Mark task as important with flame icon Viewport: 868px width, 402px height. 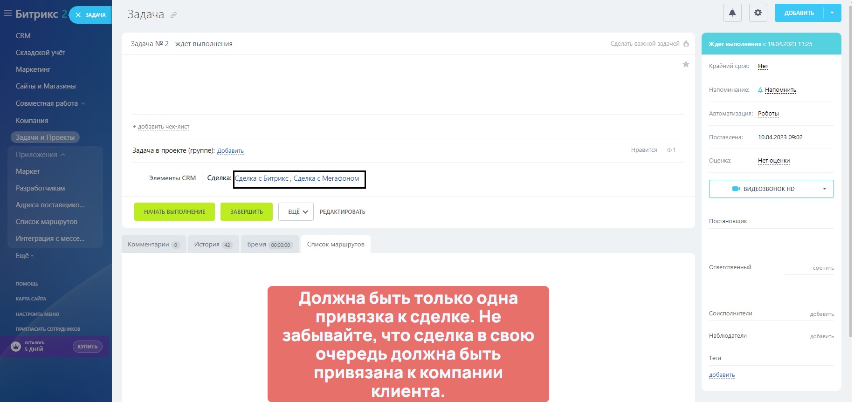click(x=686, y=44)
